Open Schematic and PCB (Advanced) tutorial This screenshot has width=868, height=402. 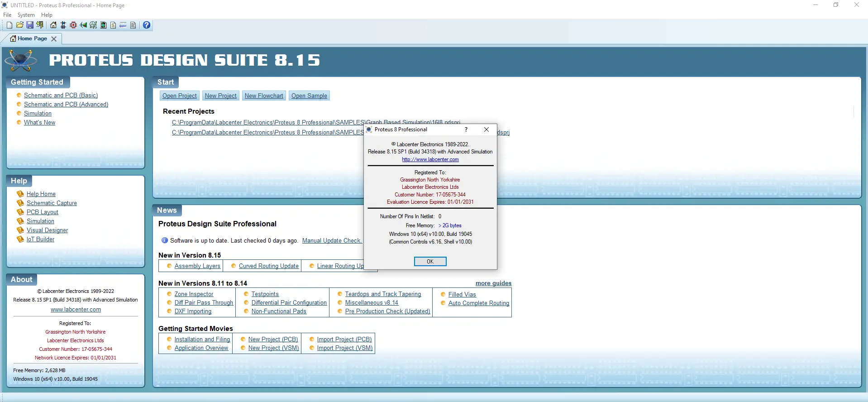coord(66,104)
